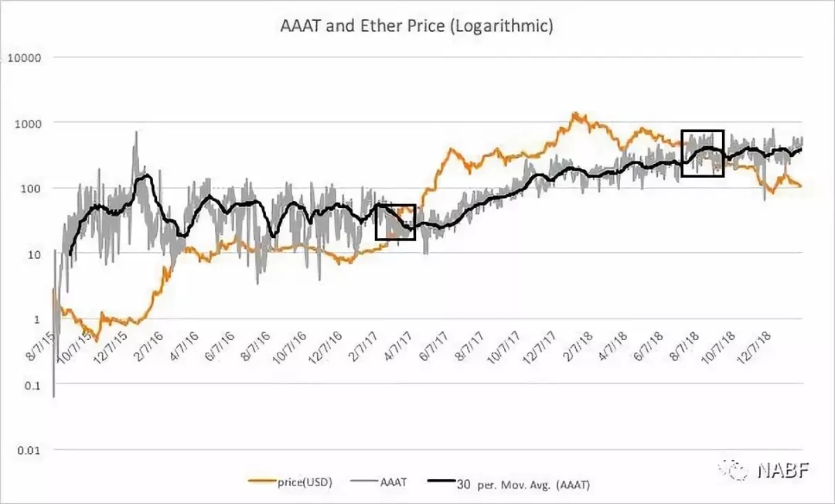Click the 10000 y-axis label

tap(25, 57)
